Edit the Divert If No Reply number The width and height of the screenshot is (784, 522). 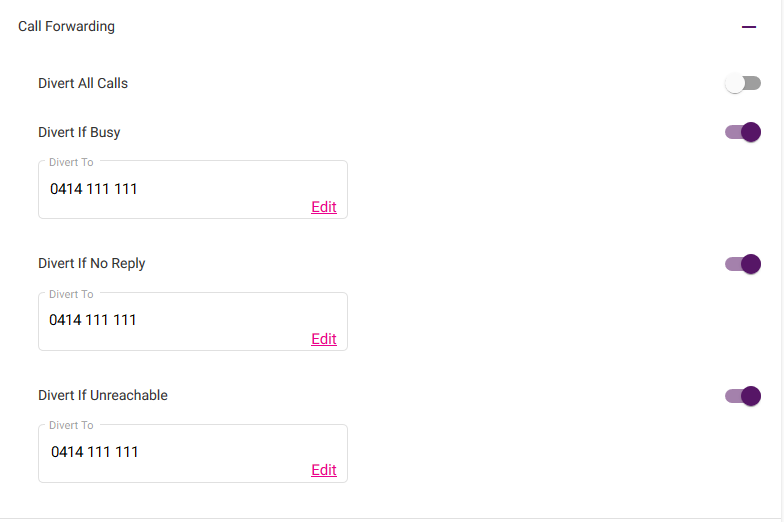click(x=324, y=339)
